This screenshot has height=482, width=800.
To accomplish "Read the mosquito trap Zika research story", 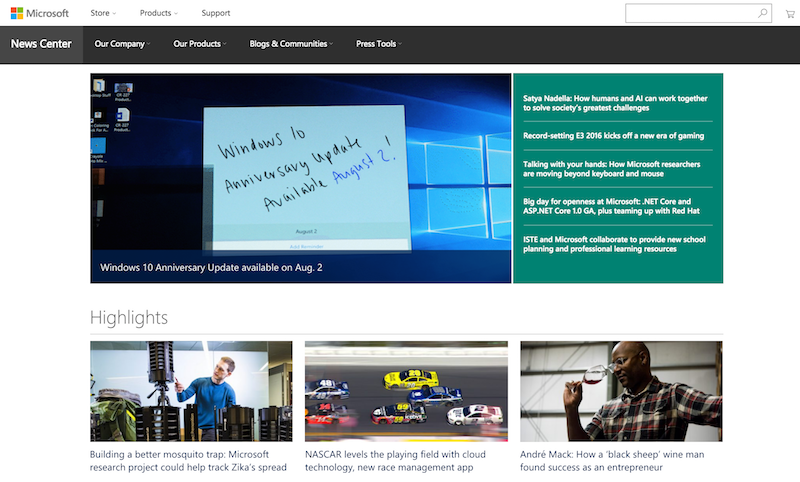I will click(188, 461).
